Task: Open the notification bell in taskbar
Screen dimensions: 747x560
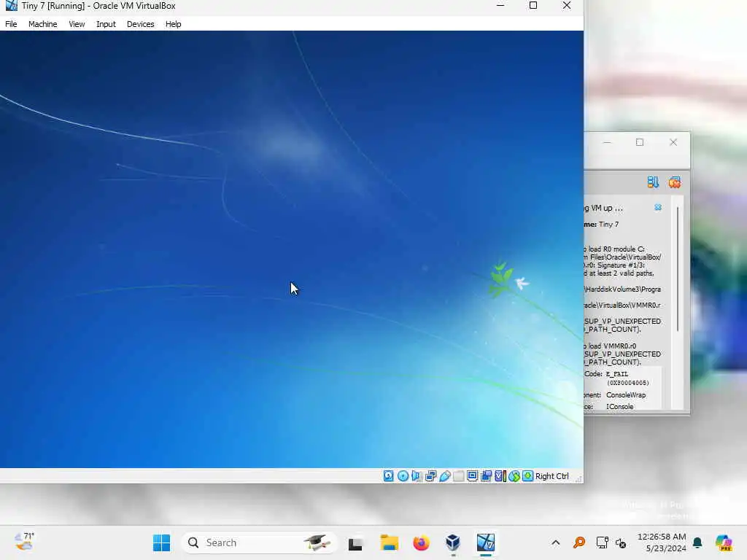Action: 697,542
